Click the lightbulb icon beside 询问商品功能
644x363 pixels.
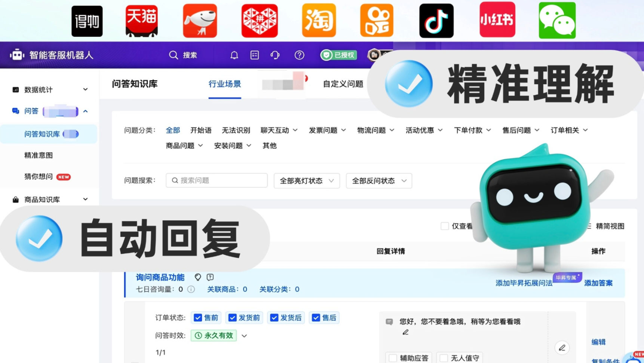pos(198,277)
